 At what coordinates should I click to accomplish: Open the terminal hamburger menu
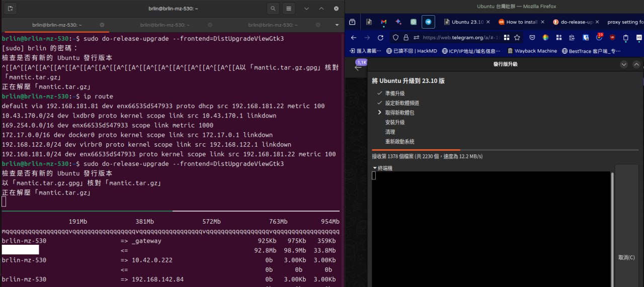[289, 9]
